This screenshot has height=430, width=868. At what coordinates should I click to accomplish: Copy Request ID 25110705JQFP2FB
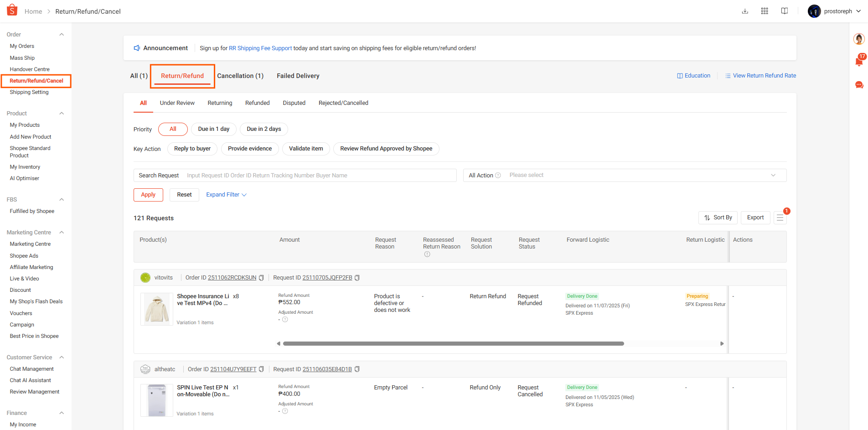coord(357,278)
